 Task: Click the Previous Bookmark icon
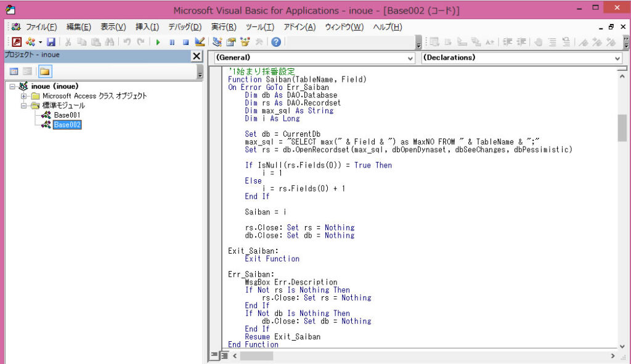611,42
